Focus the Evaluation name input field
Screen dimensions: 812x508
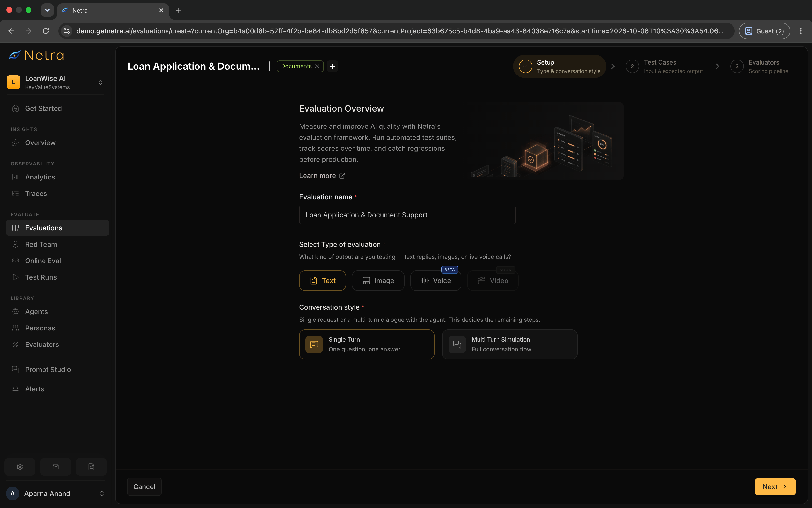click(407, 215)
